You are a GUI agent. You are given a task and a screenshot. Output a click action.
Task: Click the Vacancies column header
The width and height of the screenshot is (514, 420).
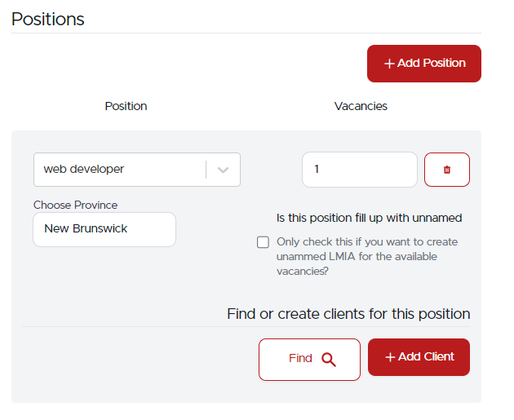(361, 106)
